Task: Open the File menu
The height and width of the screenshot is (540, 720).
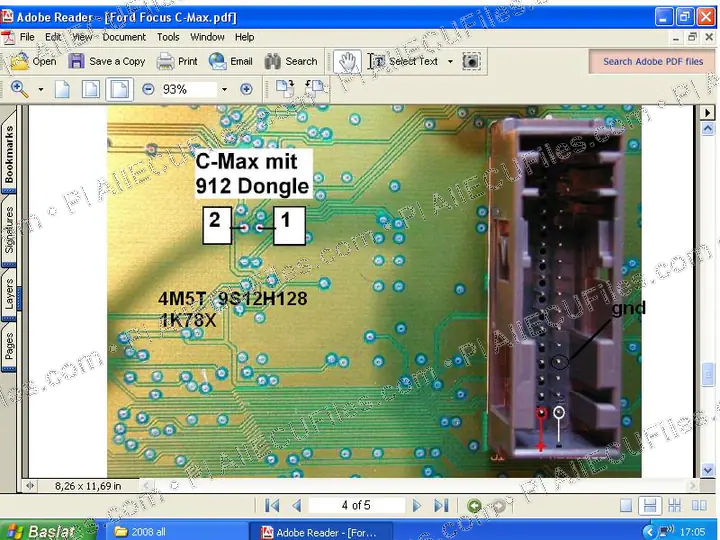Action: tap(27, 37)
